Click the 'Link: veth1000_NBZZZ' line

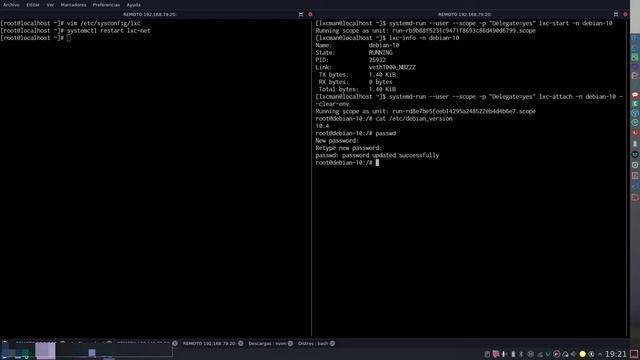365,67
